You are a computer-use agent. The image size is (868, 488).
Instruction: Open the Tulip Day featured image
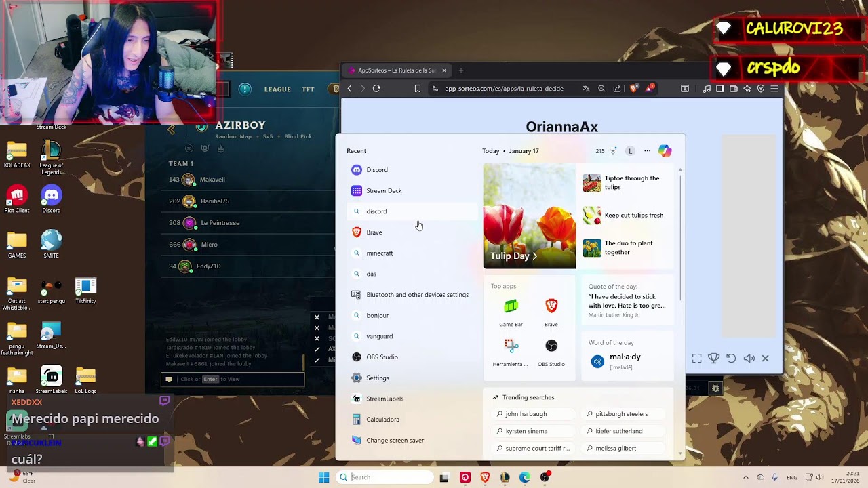[529, 216]
